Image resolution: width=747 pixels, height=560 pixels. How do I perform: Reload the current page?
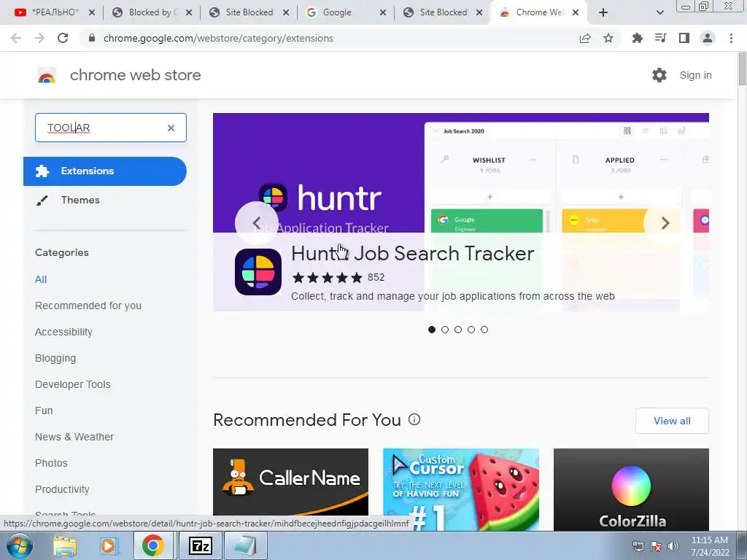[63, 38]
